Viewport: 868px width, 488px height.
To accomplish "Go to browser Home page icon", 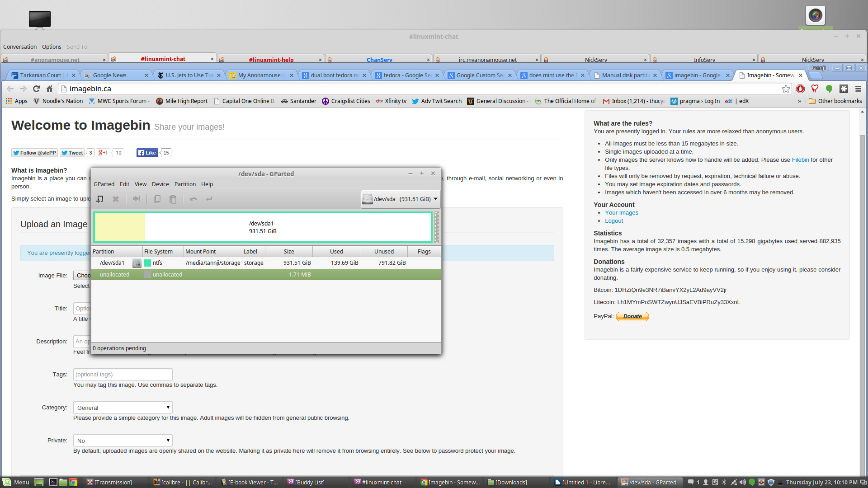I will pos(50,89).
